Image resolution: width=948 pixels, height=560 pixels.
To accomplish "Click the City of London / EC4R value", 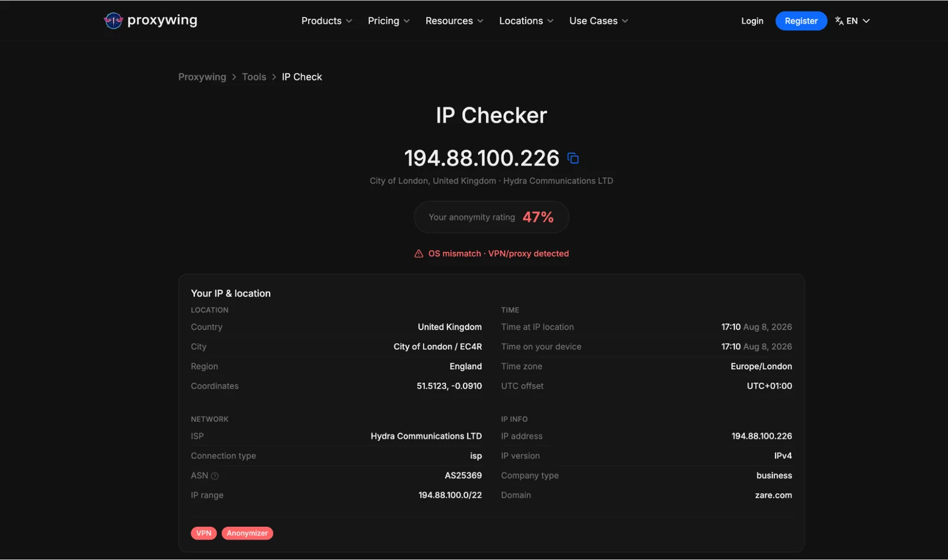I will click(438, 347).
